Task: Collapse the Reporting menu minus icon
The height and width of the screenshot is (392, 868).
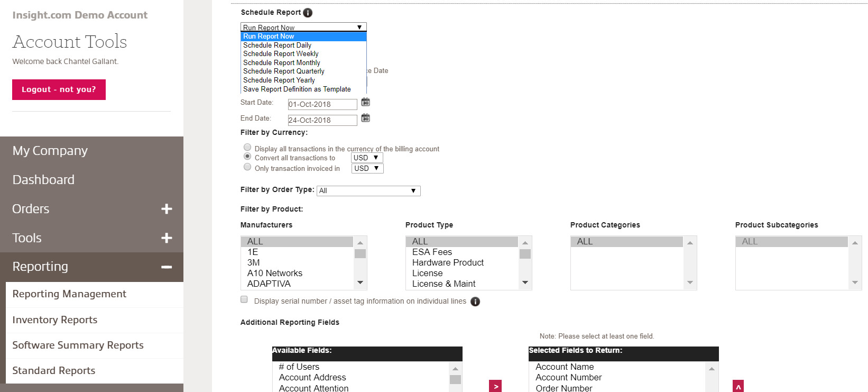Action: (x=167, y=267)
